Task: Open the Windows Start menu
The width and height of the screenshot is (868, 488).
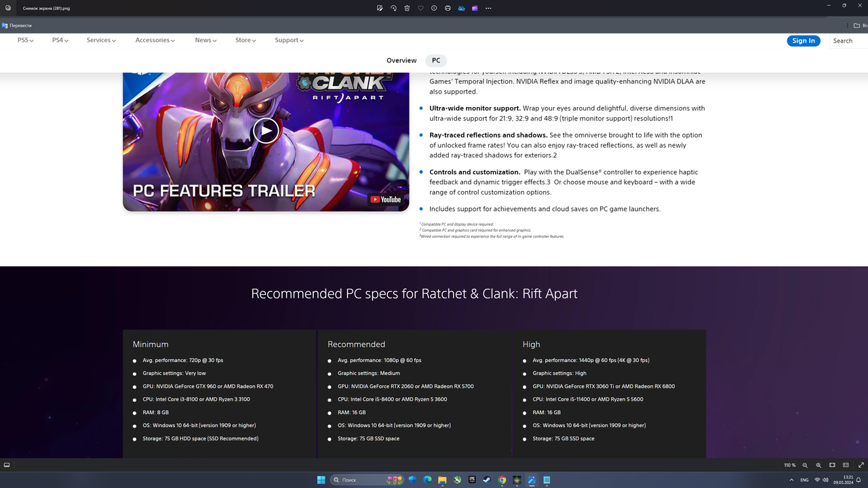Action: (x=321, y=480)
